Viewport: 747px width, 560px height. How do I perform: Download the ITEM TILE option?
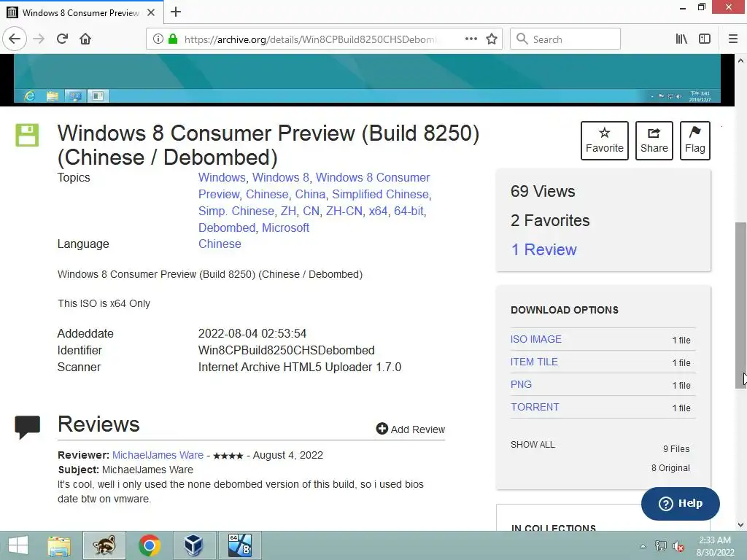[534, 362]
